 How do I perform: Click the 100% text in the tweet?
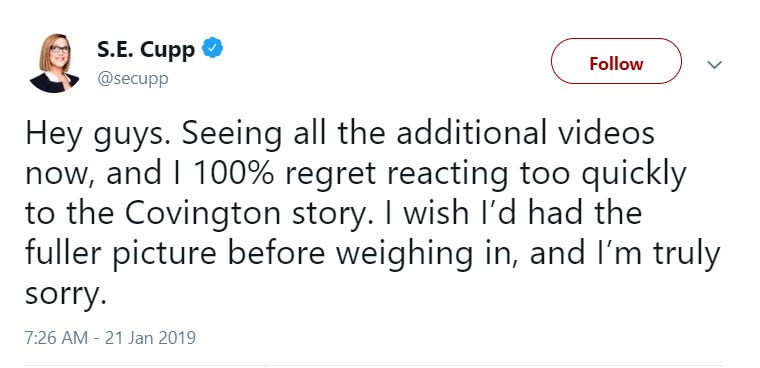pyautogui.click(x=234, y=174)
